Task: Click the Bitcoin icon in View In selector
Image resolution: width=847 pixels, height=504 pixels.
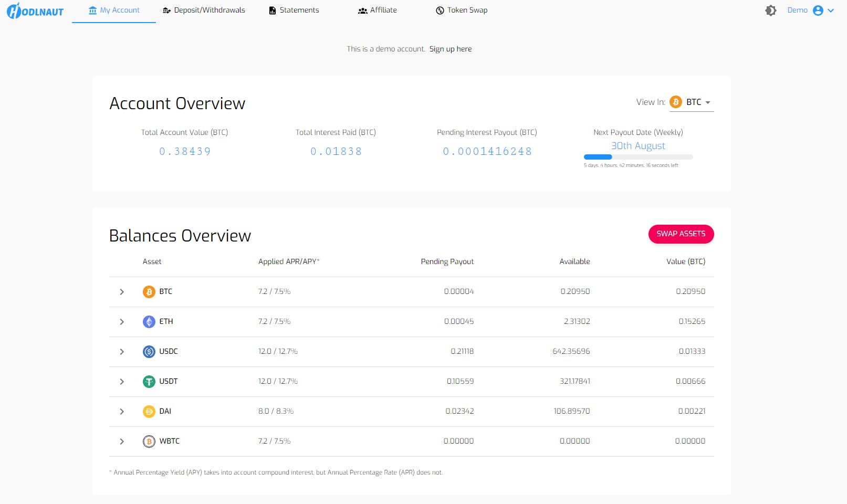Action: point(676,102)
